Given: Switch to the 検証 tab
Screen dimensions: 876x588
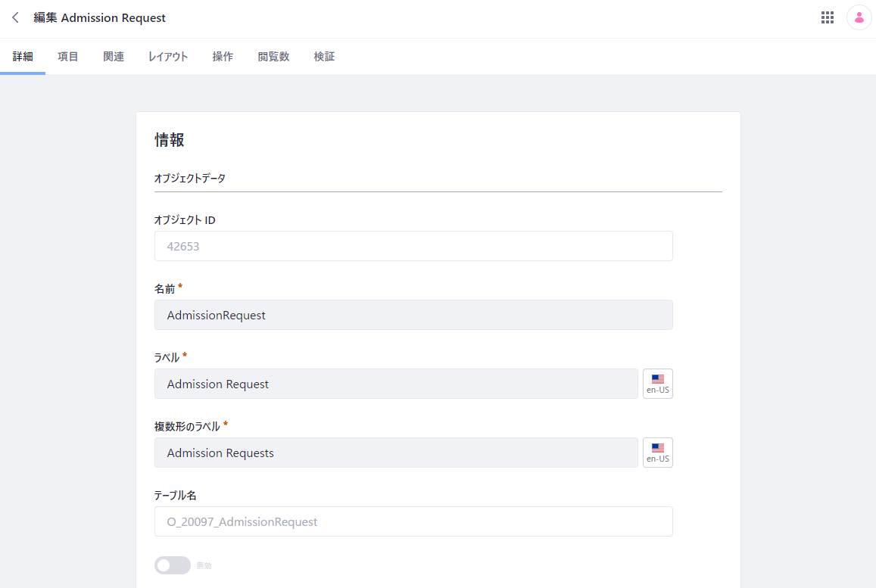Looking at the screenshot, I should [324, 57].
